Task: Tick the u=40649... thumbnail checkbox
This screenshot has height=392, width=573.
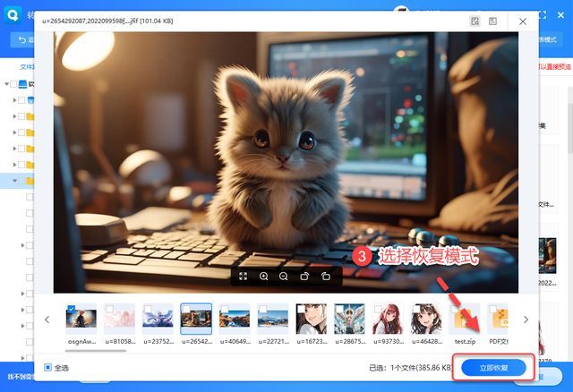Action: pyautogui.click(x=225, y=309)
